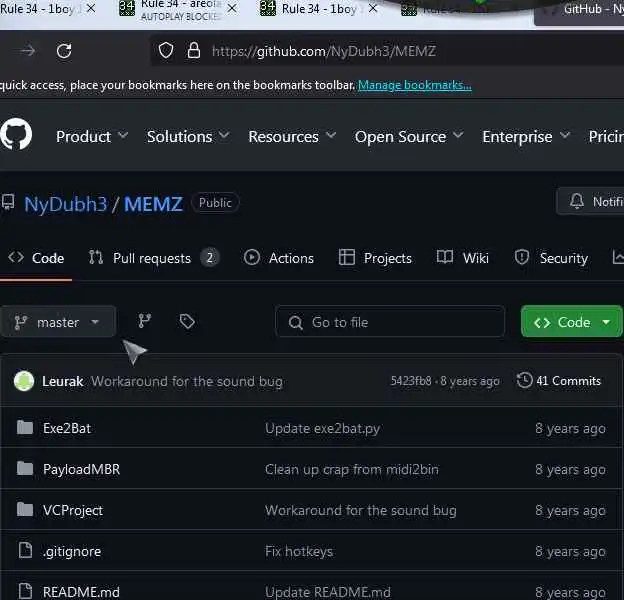Click the browser forward arrow
The image size is (624, 600).
tap(27, 51)
